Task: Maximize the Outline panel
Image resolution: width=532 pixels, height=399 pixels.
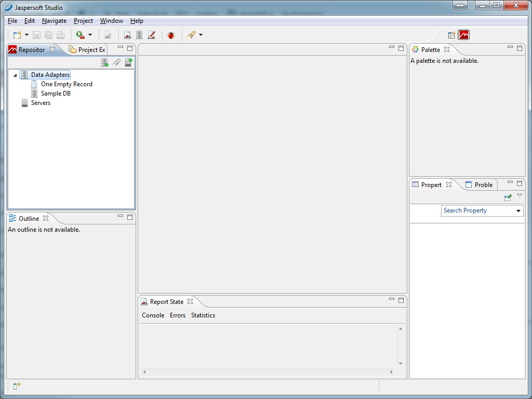Action: point(130,217)
